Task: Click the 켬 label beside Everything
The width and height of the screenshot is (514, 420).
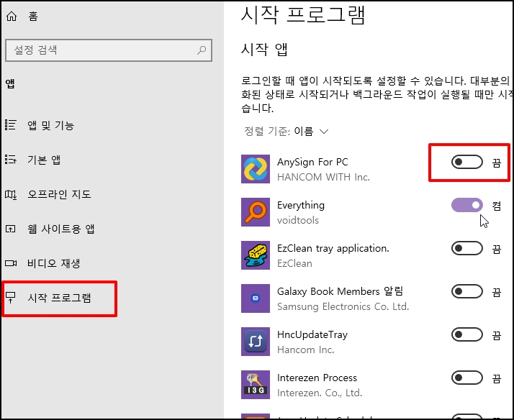Action: (497, 206)
